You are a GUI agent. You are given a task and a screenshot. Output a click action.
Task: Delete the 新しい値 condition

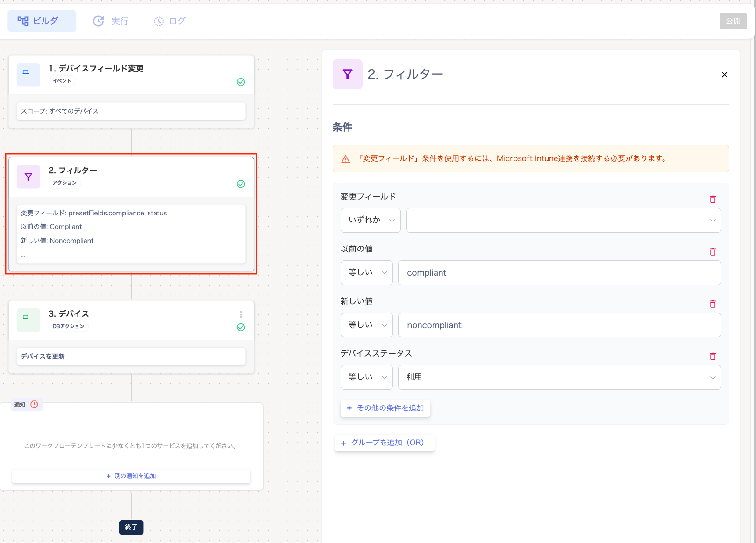713,304
